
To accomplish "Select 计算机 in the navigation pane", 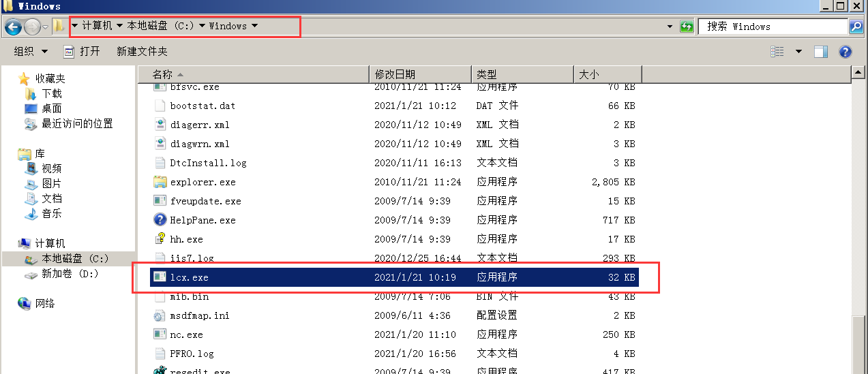I will point(50,243).
